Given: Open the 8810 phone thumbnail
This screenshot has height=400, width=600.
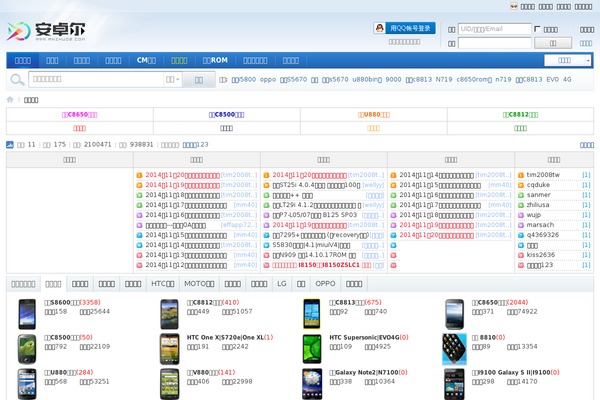Looking at the screenshot, I should pos(455,349).
